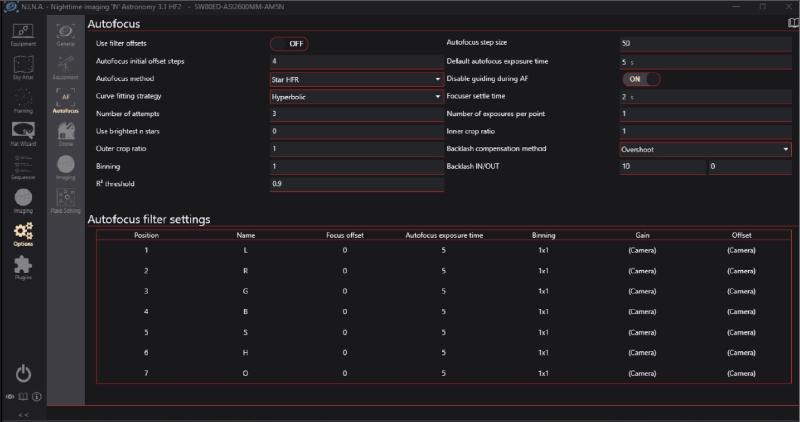Click the Autofocus step size field
Screen dimensions: 800x422
click(x=705, y=43)
